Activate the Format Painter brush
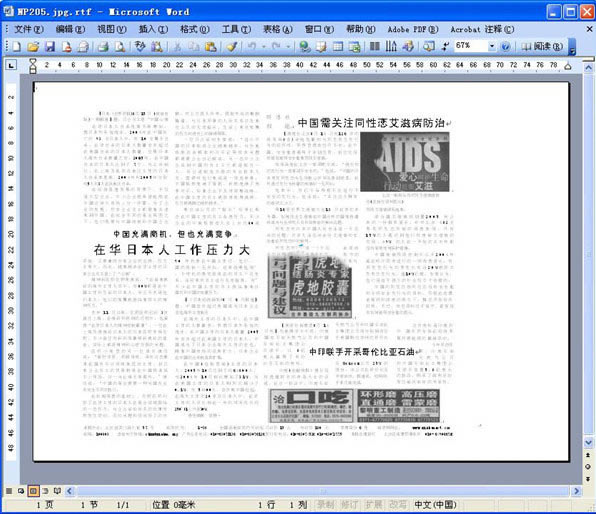This screenshot has width=596, height=514. 231,47
